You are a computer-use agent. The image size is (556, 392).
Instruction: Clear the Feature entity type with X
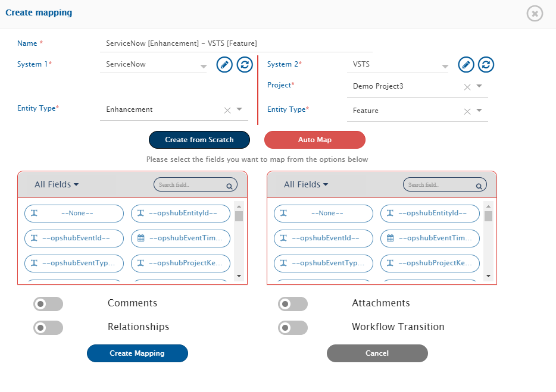coord(467,111)
